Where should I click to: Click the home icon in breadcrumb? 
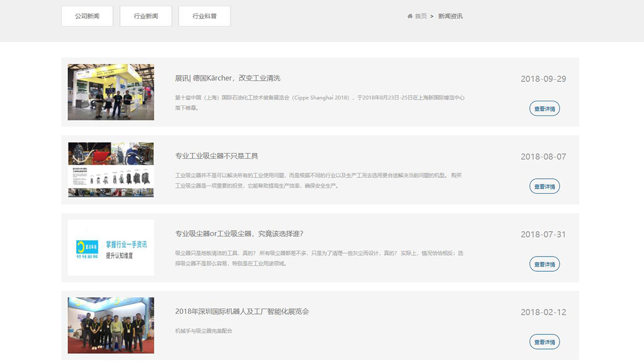coord(409,16)
